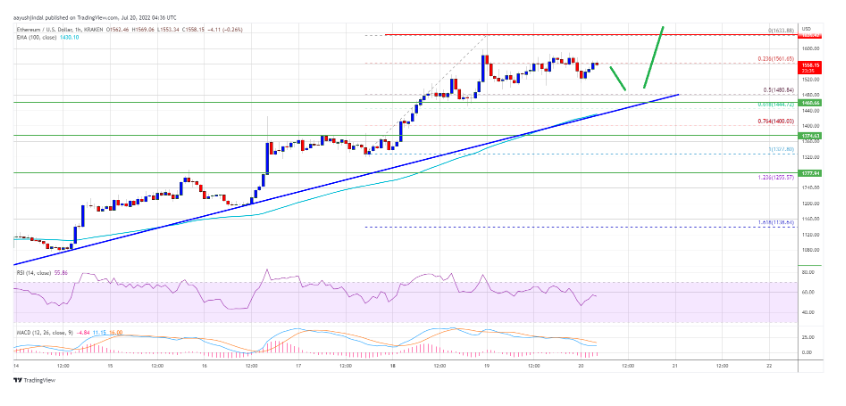
Task: Select the green 1374.63 horizontal level tag
Action: tap(809, 136)
